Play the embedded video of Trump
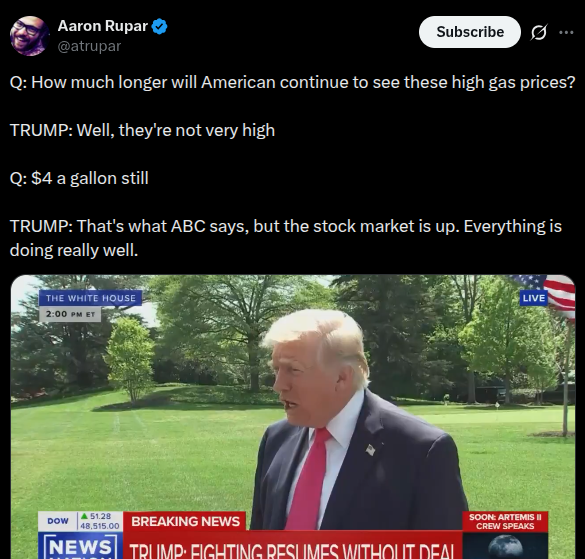The height and width of the screenshot is (559, 585). coord(293,417)
